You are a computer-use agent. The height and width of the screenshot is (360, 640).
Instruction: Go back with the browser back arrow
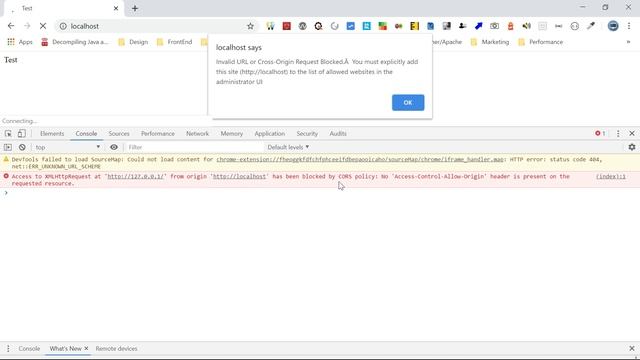pyautogui.click(x=11, y=26)
